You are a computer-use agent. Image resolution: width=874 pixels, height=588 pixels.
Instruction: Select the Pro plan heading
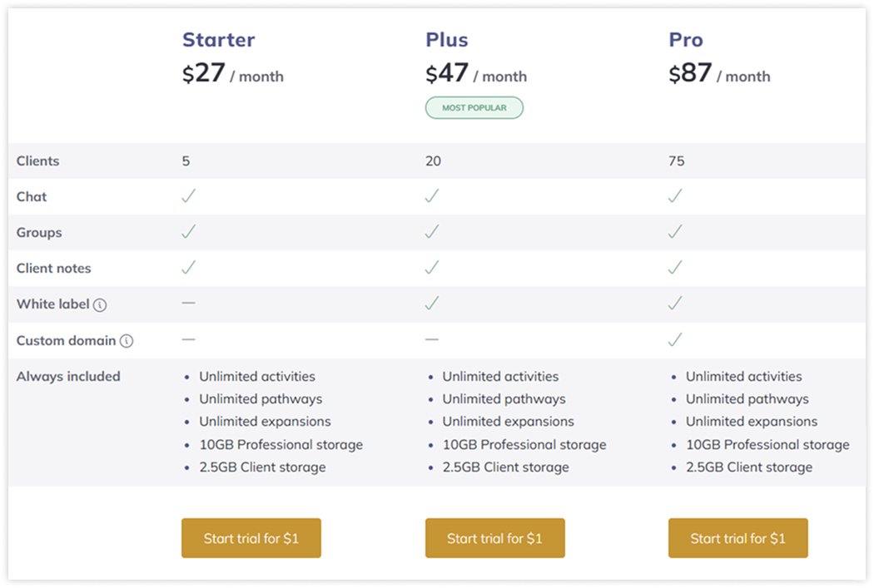pos(686,40)
